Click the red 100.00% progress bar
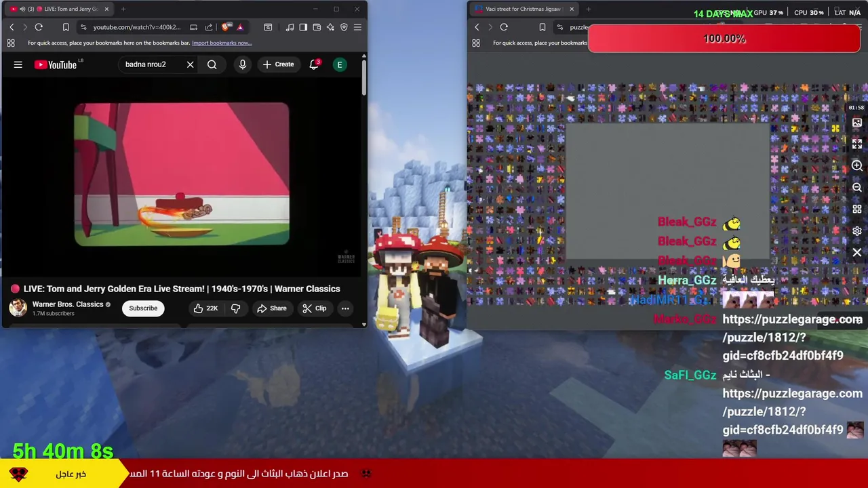868x488 pixels. click(x=724, y=39)
